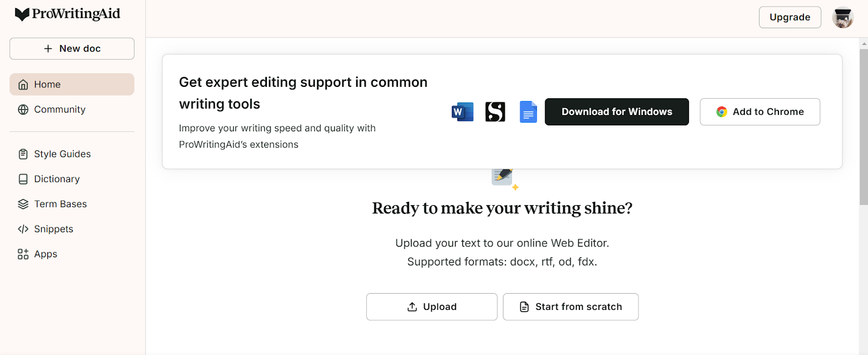Open the Microsoft Word extension icon
The height and width of the screenshot is (355, 868).
(462, 111)
